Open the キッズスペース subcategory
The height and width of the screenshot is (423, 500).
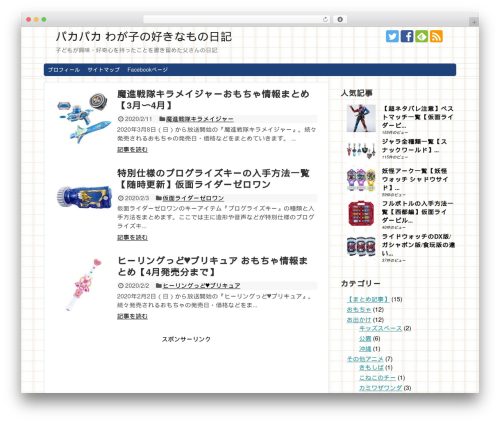click(x=380, y=328)
